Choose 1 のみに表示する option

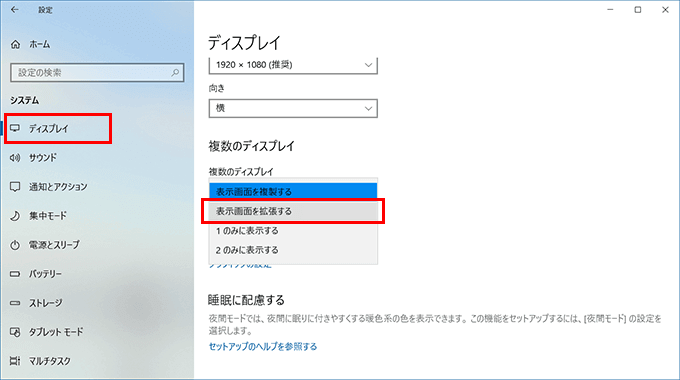293,231
